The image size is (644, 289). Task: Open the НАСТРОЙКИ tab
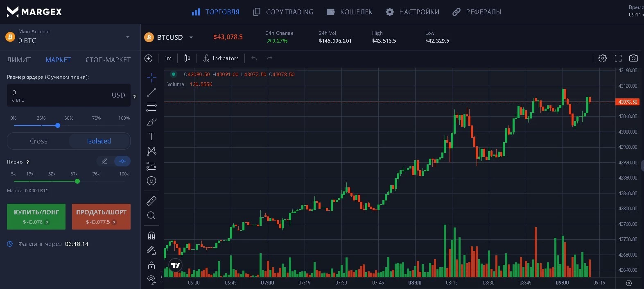[x=412, y=12]
